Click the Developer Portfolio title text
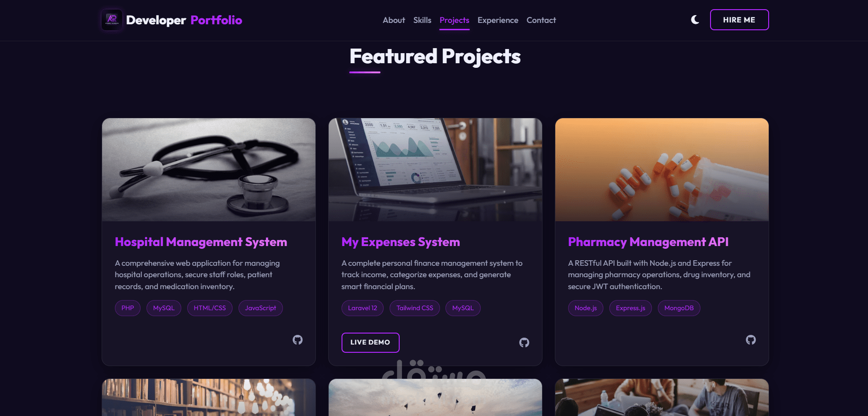 tap(184, 20)
